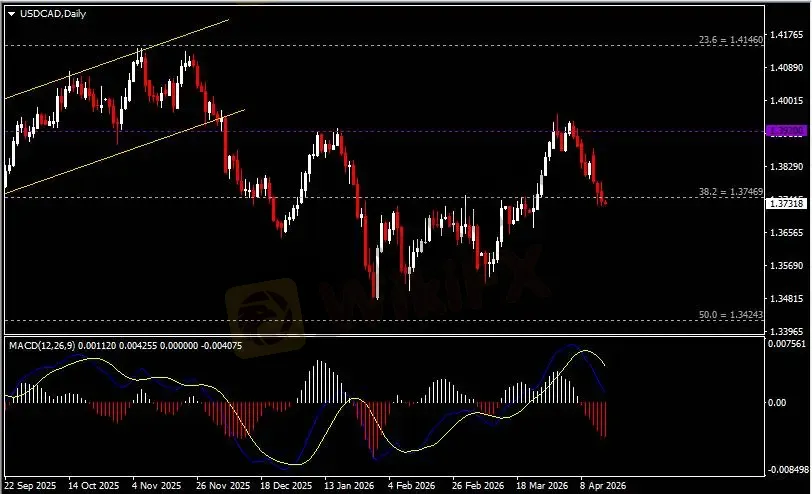Click MACD scale value 0.007561
812x494 pixels.
(x=787, y=344)
